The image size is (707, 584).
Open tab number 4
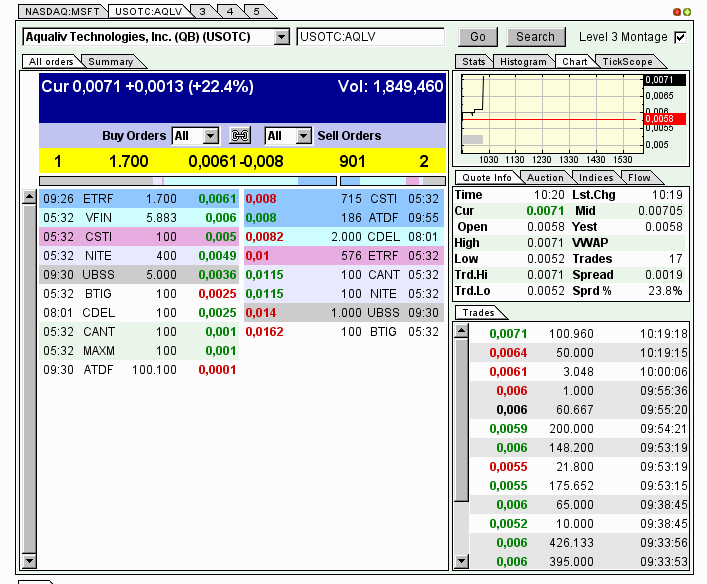(x=230, y=11)
